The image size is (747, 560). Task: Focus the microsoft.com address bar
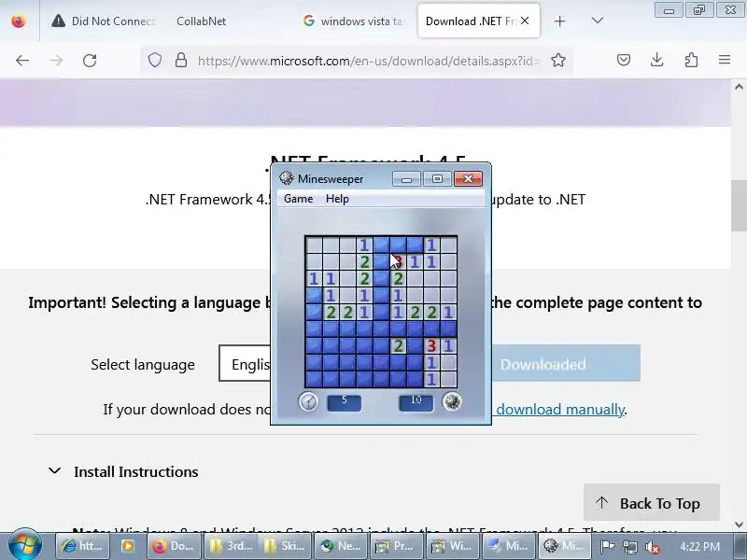[369, 61]
